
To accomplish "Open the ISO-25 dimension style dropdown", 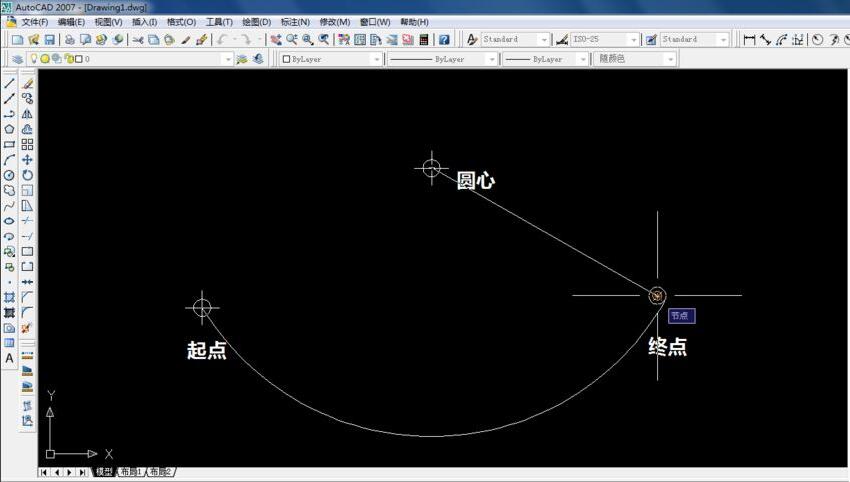I will pyautogui.click(x=633, y=40).
